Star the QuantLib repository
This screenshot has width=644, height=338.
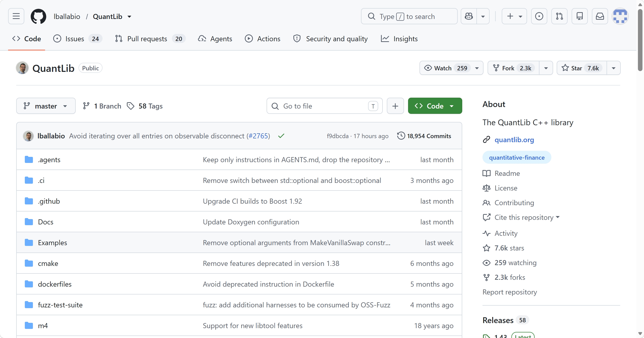point(582,68)
